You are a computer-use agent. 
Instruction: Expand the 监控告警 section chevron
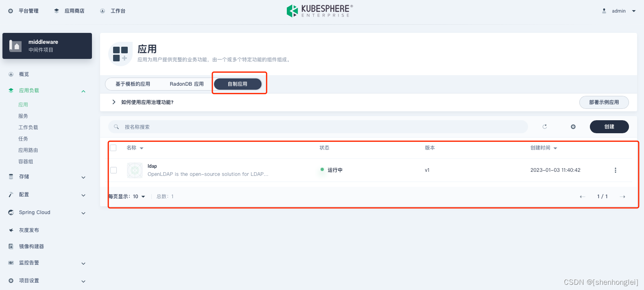pyautogui.click(x=83, y=264)
